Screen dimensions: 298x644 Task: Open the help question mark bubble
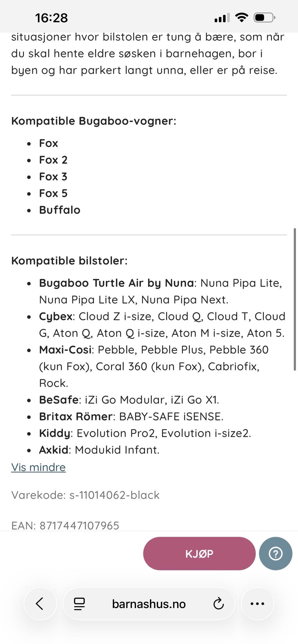(x=275, y=553)
